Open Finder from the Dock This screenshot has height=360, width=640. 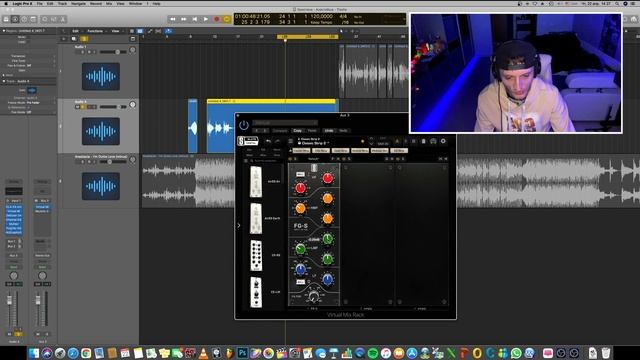[x=34, y=353]
